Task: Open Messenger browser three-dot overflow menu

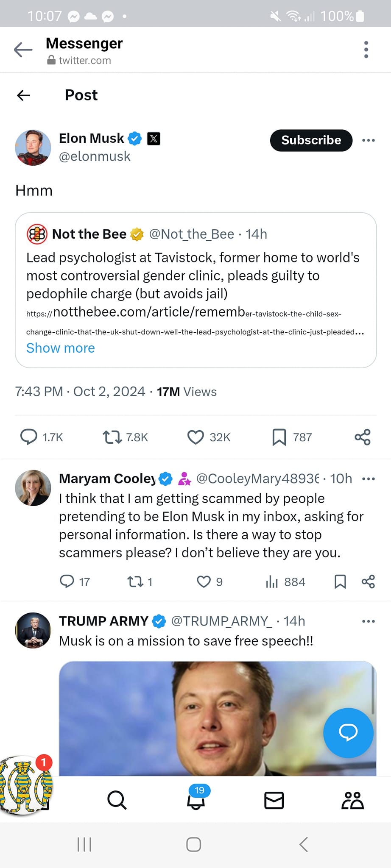Action: (366, 50)
